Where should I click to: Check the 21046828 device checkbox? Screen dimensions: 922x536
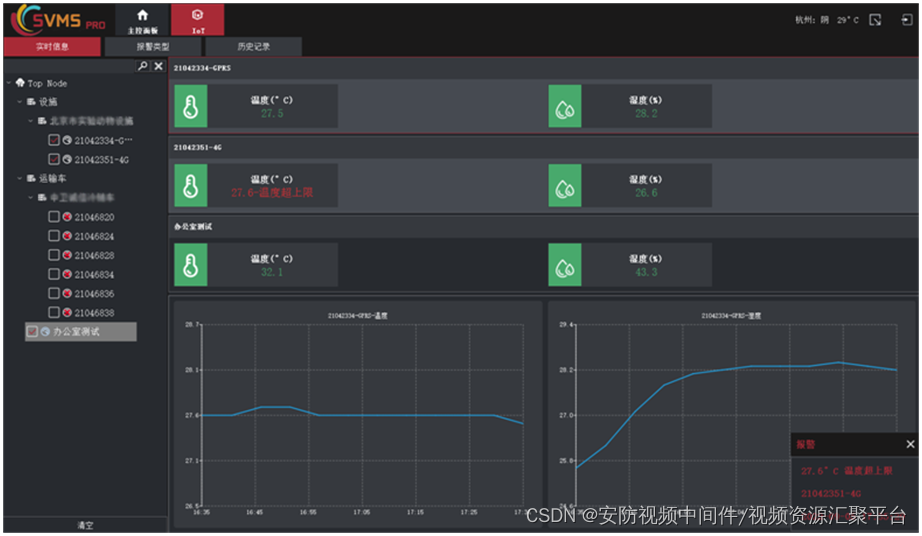coord(54,255)
